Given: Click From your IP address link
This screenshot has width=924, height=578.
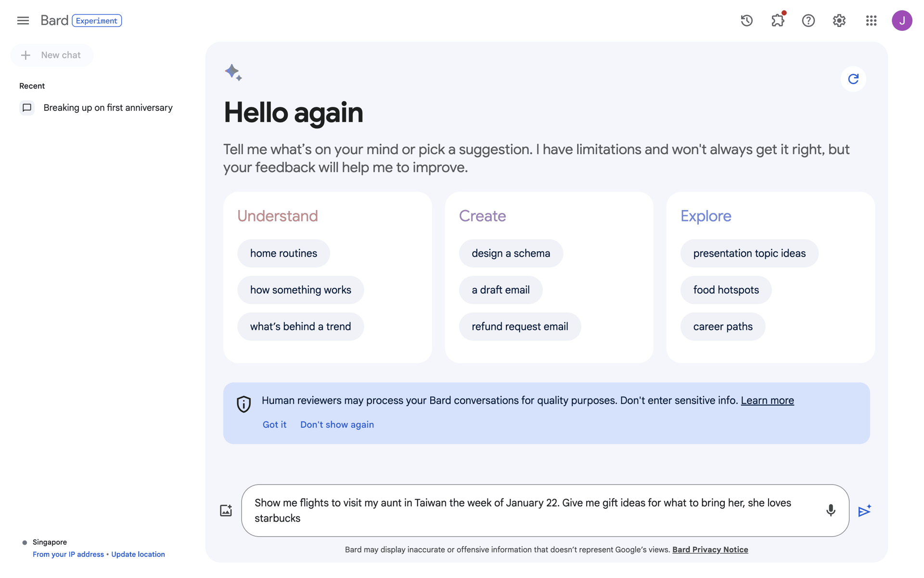Looking at the screenshot, I should [x=68, y=554].
